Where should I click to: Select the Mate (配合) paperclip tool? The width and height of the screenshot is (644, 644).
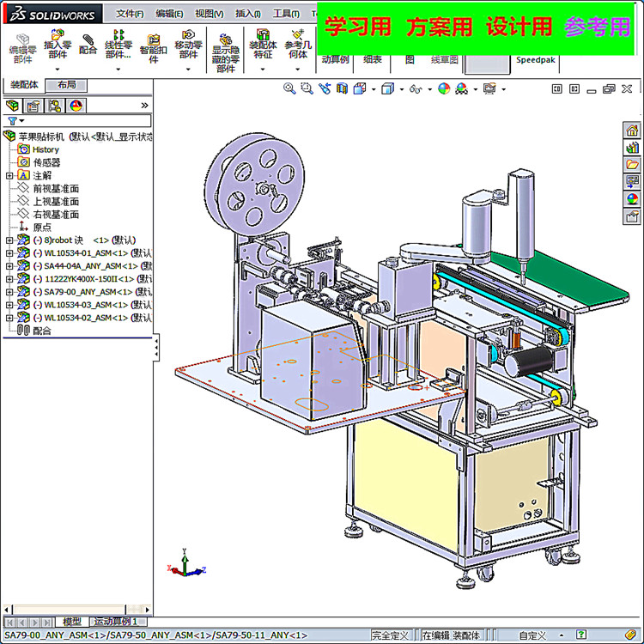[x=88, y=44]
